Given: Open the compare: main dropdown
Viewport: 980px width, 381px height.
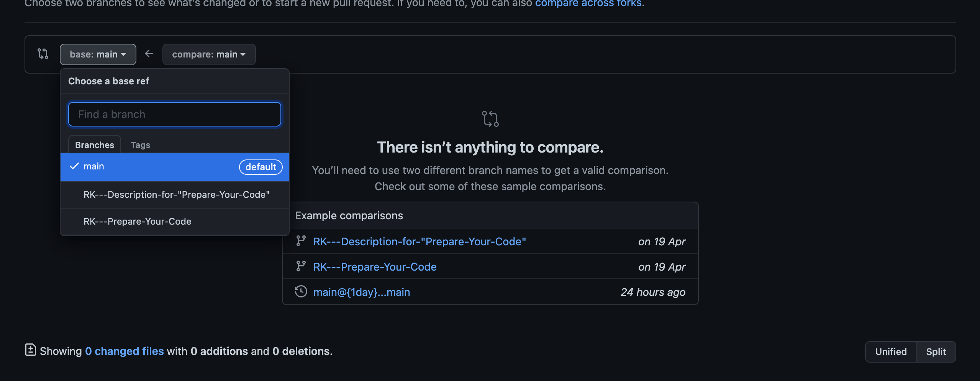Looking at the screenshot, I should 209,54.
